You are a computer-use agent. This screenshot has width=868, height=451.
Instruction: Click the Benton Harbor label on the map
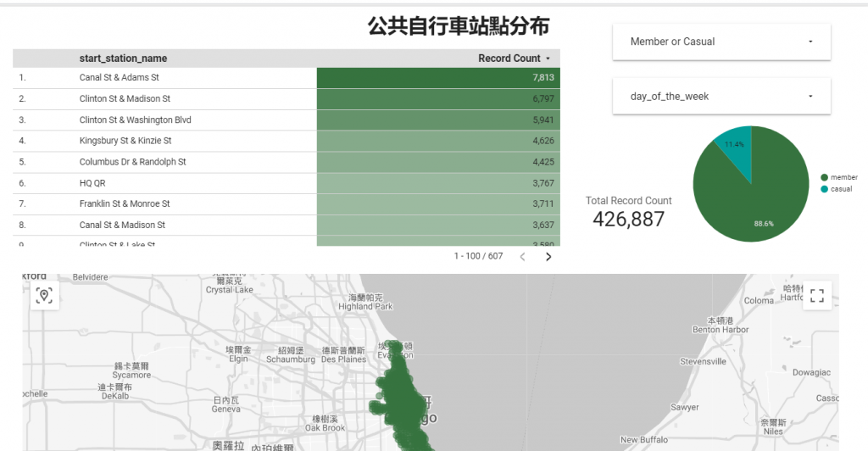coord(721,330)
